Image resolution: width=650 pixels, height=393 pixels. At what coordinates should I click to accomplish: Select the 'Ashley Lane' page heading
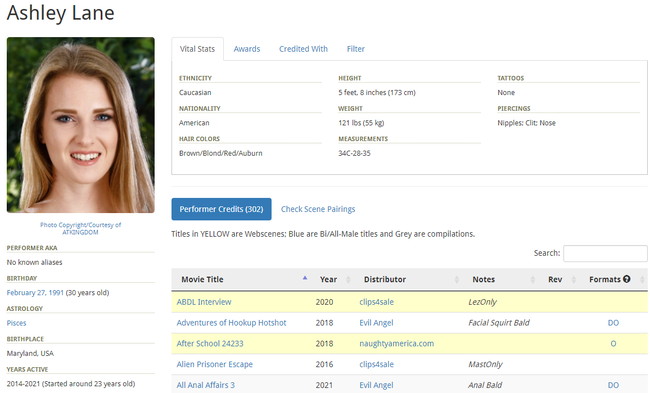61,12
